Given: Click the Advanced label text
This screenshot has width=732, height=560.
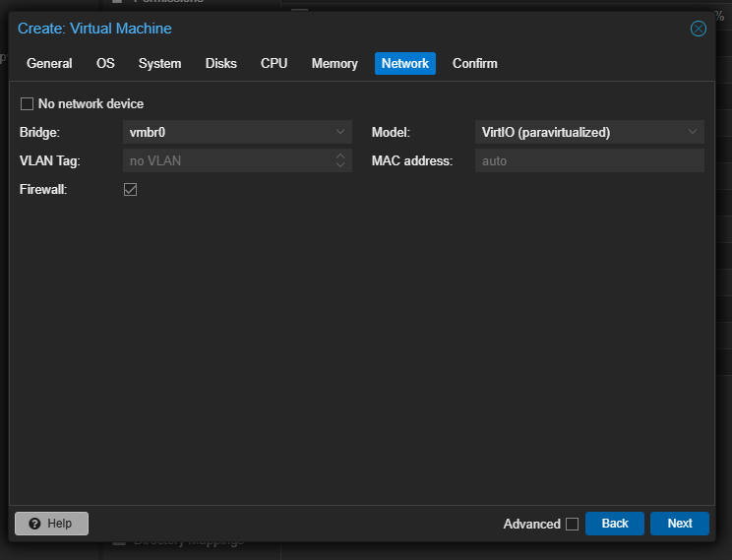Looking at the screenshot, I should click(531, 524).
